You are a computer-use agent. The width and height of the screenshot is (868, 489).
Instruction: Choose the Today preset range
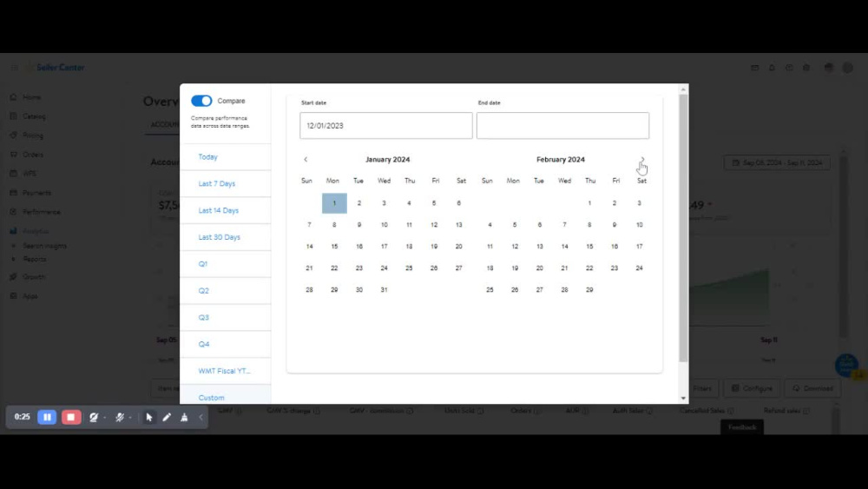coord(208,157)
